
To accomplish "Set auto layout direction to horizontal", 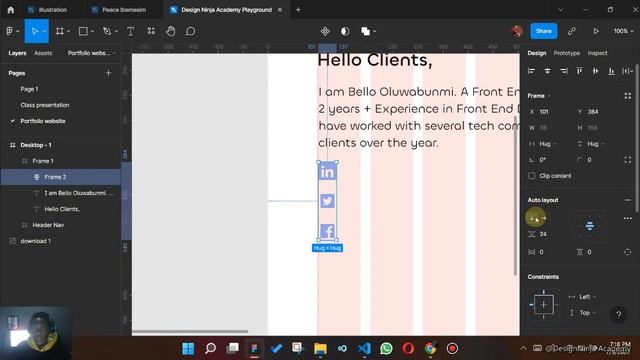I will tap(543, 218).
